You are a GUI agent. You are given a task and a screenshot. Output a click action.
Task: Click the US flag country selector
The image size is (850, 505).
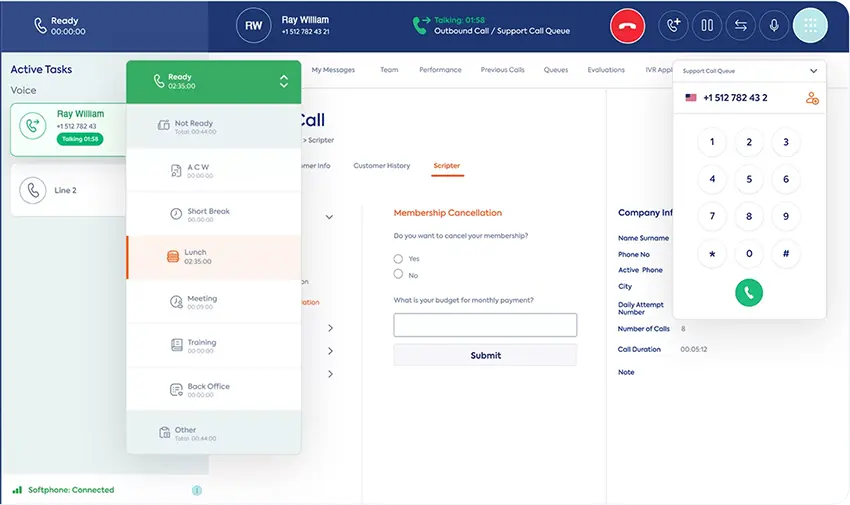691,98
